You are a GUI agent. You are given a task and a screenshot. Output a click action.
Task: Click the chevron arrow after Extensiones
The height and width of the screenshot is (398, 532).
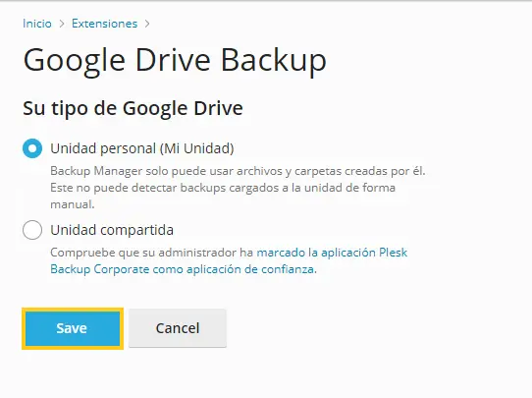[x=147, y=24]
